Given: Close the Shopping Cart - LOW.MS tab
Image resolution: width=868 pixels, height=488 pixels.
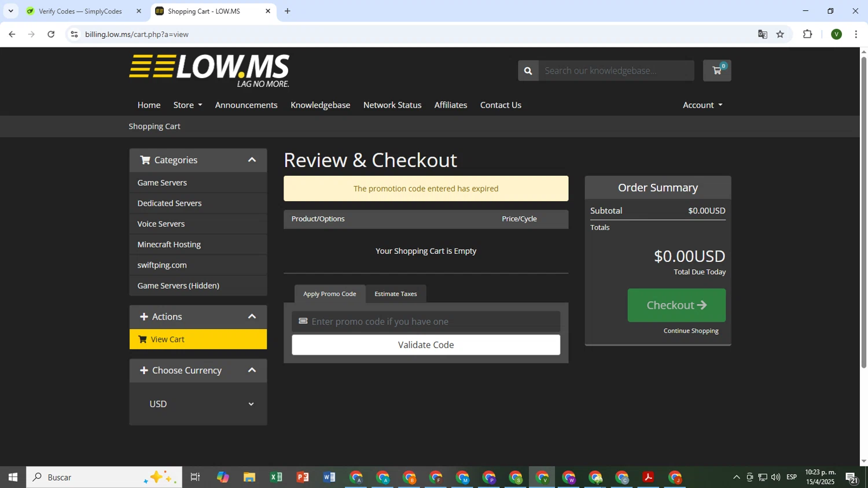Looking at the screenshot, I should point(268,11).
